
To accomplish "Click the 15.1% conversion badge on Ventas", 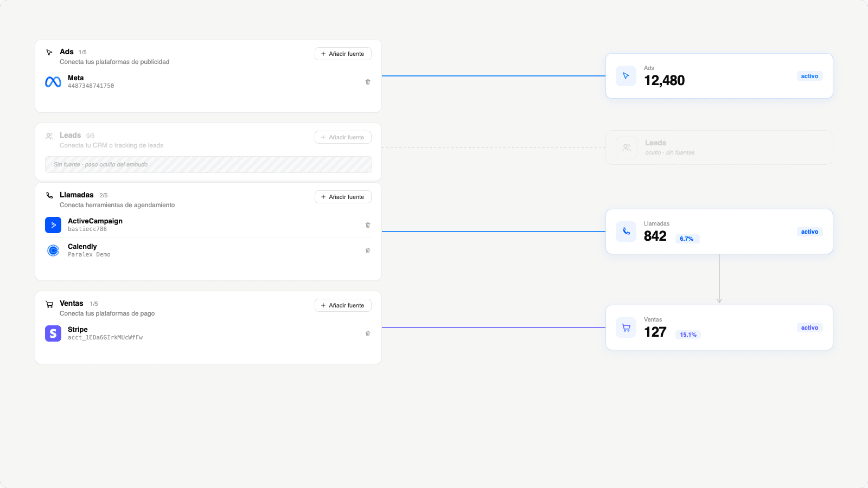I will pos(688,335).
